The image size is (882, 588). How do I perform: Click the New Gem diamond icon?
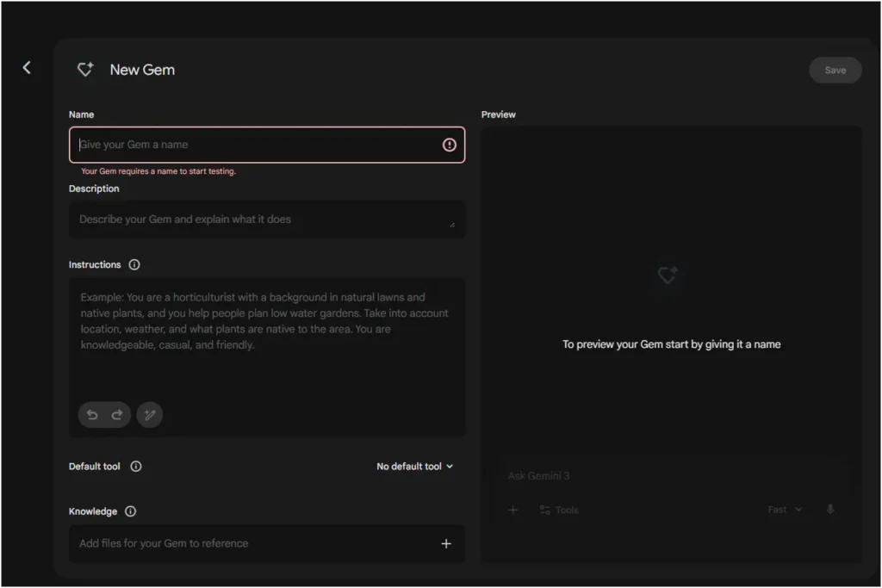[x=84, y=69]
